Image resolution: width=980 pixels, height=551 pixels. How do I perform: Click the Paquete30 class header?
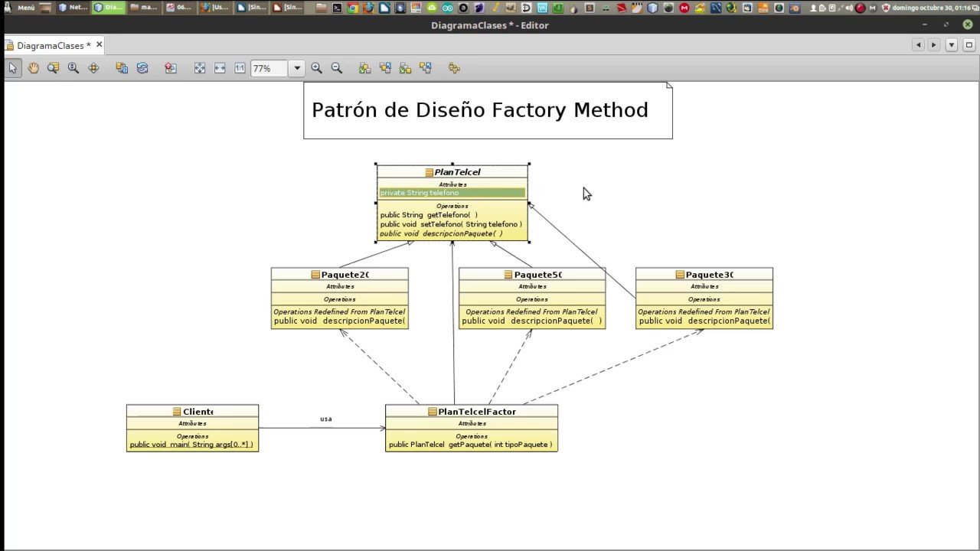704,275
